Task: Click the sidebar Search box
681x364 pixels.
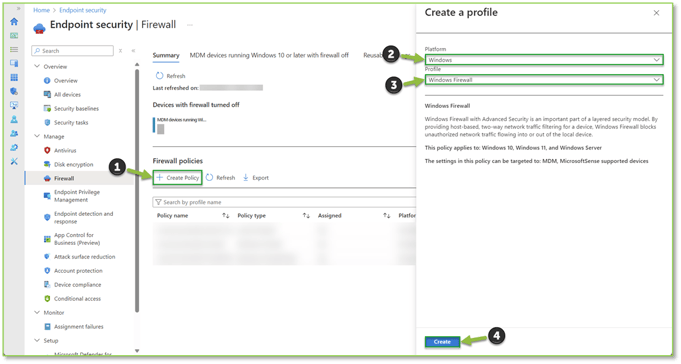Action: (x=73, y=51)
